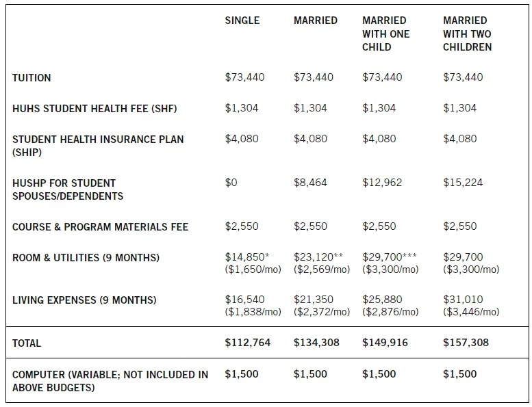Viewport: 532px width, 407px height.
Task: Click the $15,224 dependents value
Action: tap(463, 183)
